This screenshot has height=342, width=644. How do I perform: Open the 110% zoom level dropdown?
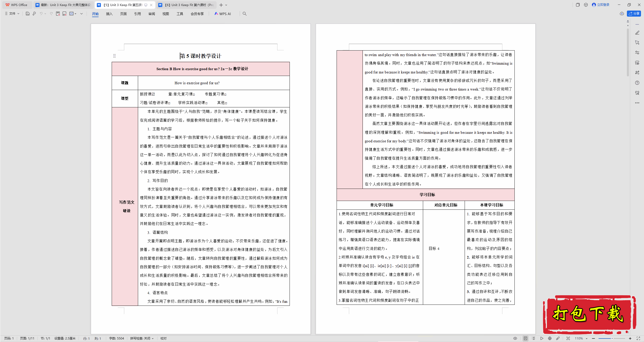click(x=581, y=338)
